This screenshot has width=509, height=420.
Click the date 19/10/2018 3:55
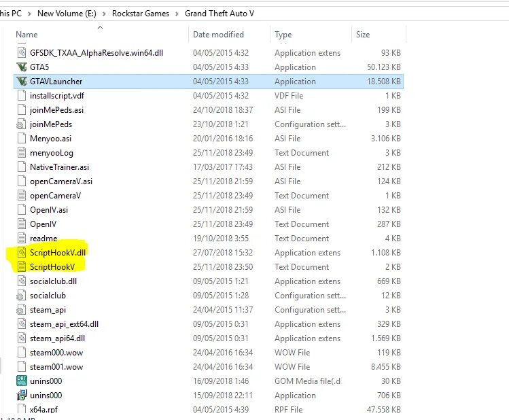tap(221, 239)
